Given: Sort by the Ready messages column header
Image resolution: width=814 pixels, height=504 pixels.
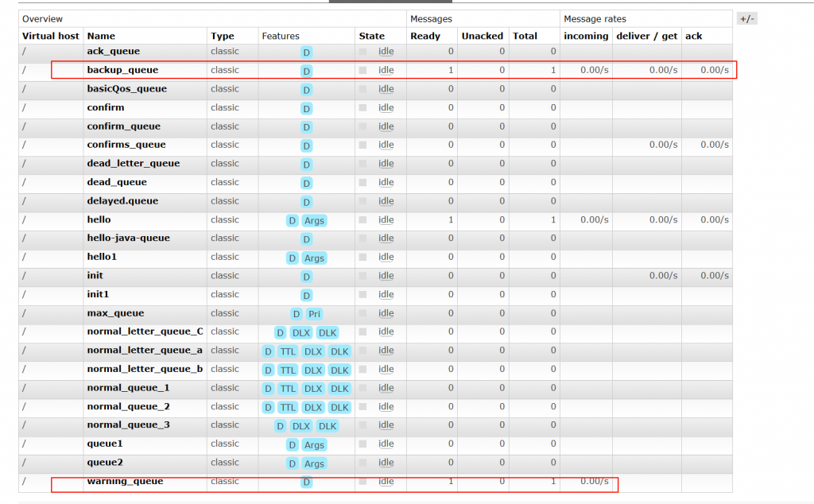Looking at the screenshot, I should coord(425,36).
